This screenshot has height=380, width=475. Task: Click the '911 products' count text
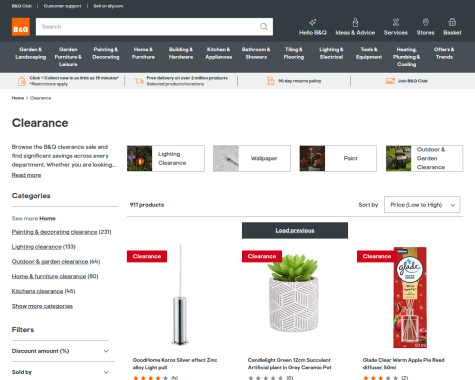pyautogui.click(x=147, y=205)
